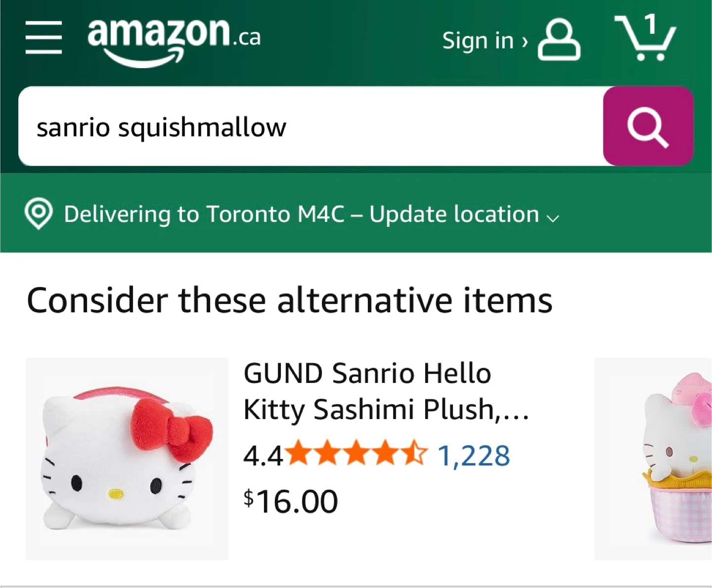Click the $16.00 price
Viewport: 712px width, 588px height.
(291, 501)
